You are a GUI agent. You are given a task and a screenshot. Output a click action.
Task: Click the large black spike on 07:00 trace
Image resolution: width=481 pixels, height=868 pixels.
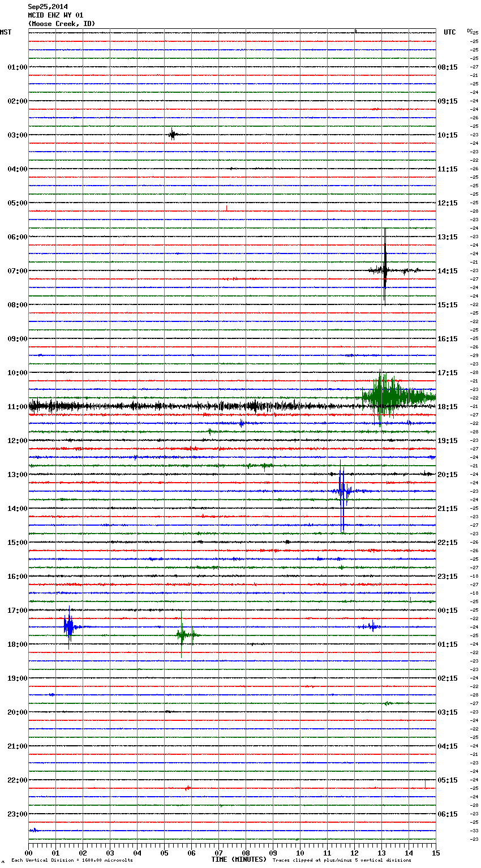(x=385, y=267)
